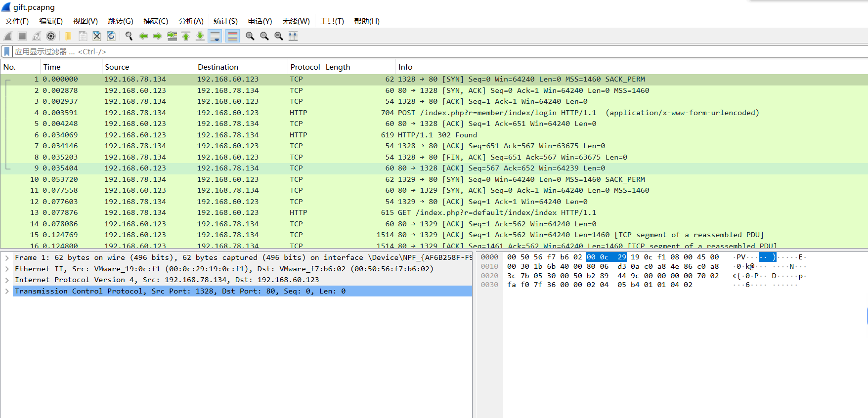Open the 统计(S) menu
Viewport: 868px width, 418px height.
[x=225, y=21]
